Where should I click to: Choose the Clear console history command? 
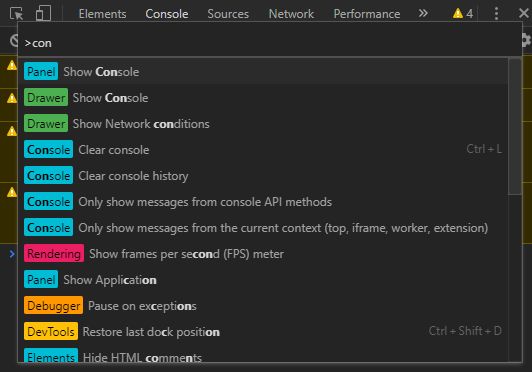[263, 175]
